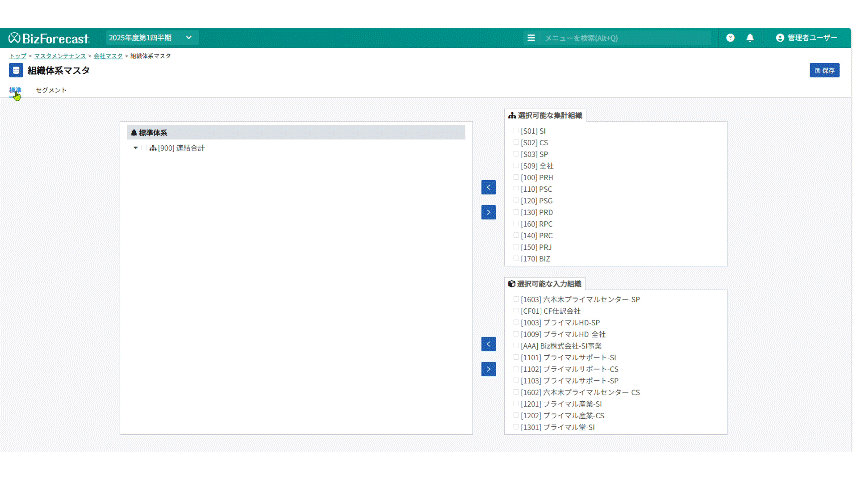Click left arrow beside 選択可能な入力組織 list
The width and height of the screenshot is (853, 480).
pos(488,344)
